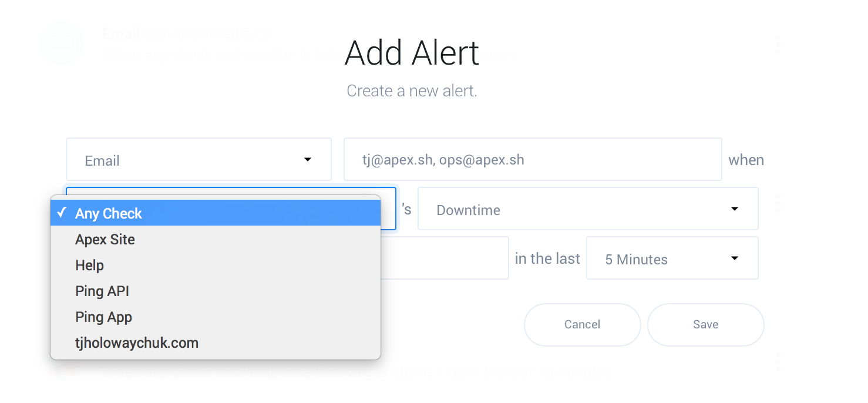
Task: Open the Downtime metric dropdown
Action: point(587,209)
